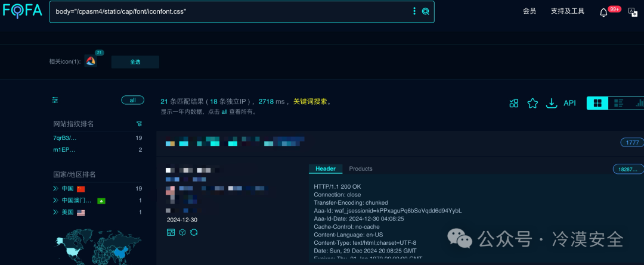Click the Macau flag icon
This screenshot has height=265, width=644.
coord(101,201)
